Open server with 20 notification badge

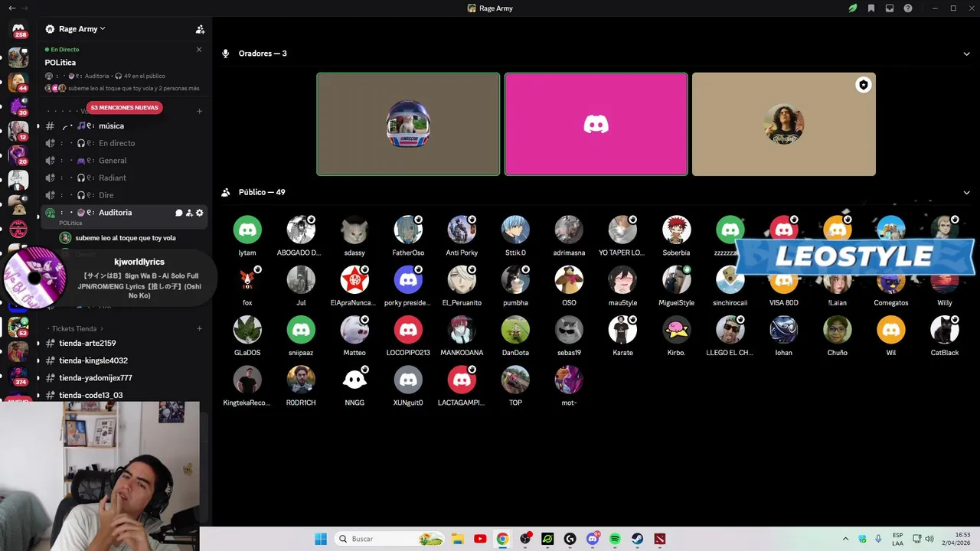(x=18, y=155)
